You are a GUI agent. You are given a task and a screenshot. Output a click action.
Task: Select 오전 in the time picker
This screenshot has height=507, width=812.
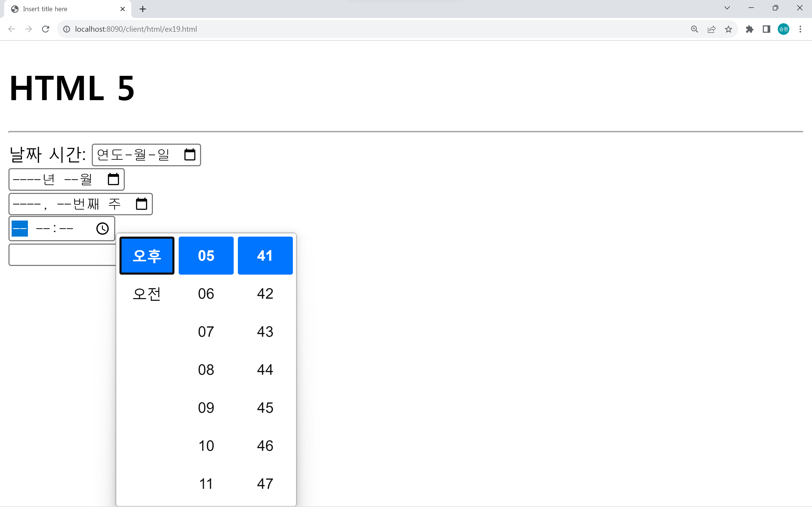coord(147,294)
